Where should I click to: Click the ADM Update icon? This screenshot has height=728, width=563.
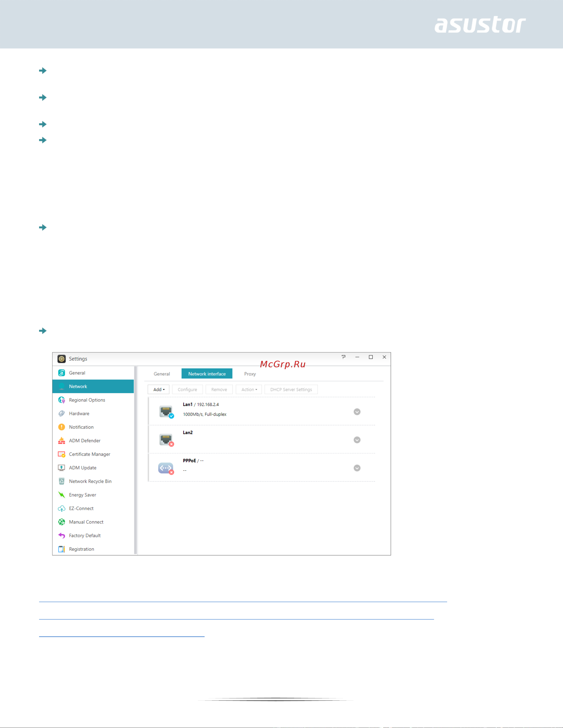61,468
